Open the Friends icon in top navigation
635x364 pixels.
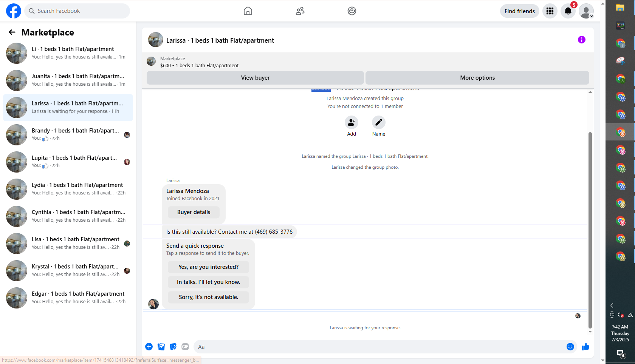(x=300, y=11)
